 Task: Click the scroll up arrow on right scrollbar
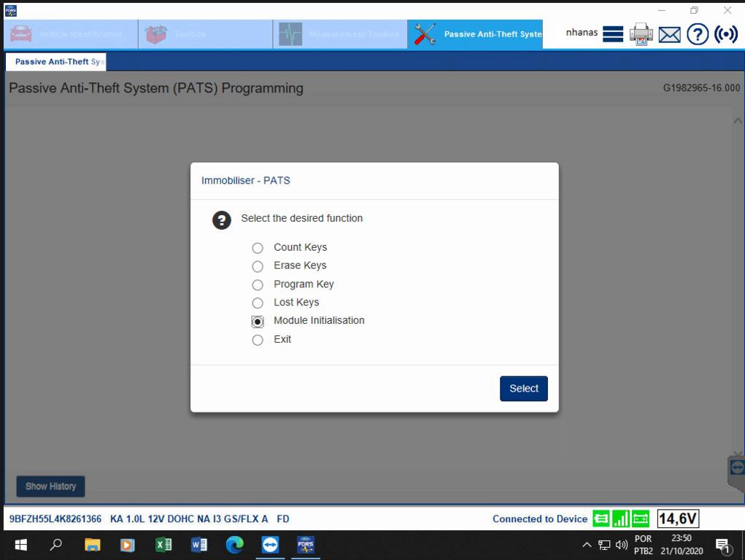(x=738, y=122)
